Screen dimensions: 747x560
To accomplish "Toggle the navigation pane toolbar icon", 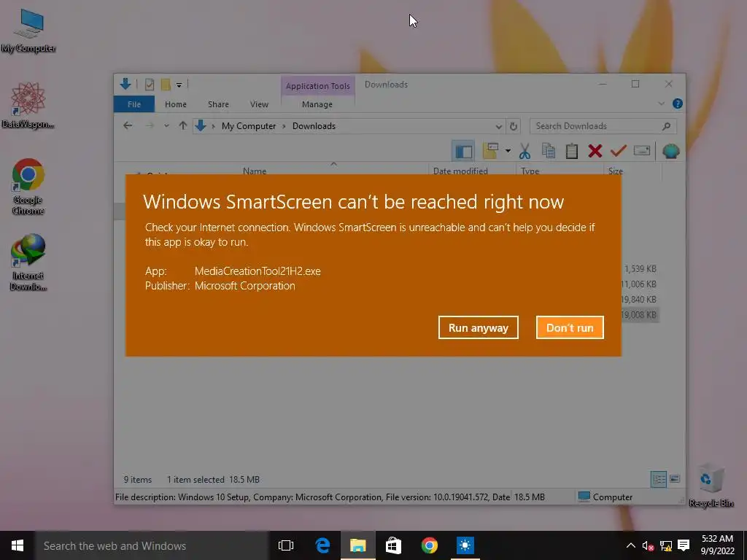I will pos(463,152).
